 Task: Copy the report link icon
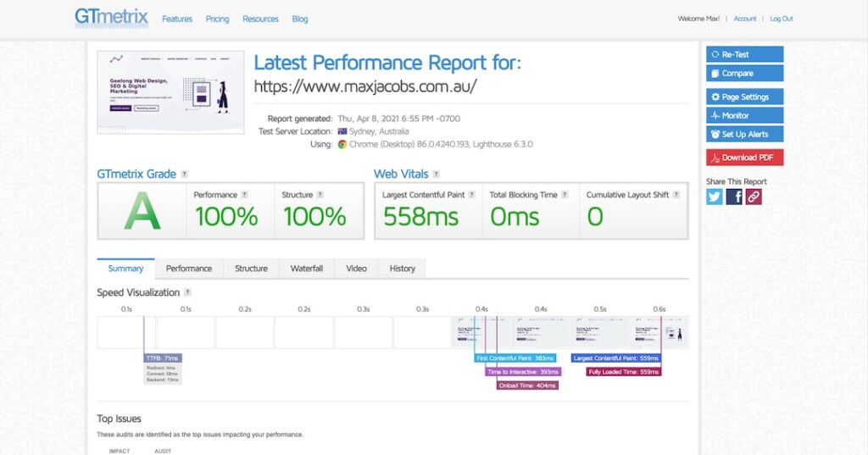(x=754, y=197)
